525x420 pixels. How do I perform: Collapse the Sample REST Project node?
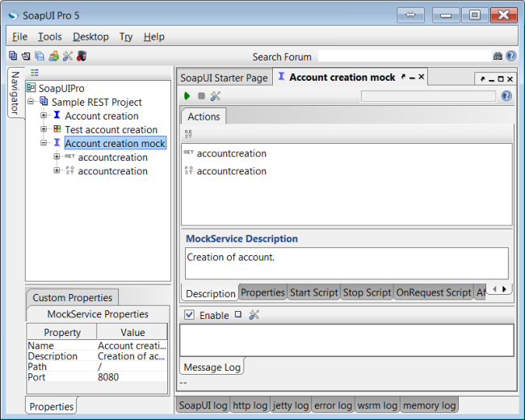[31, 101]
